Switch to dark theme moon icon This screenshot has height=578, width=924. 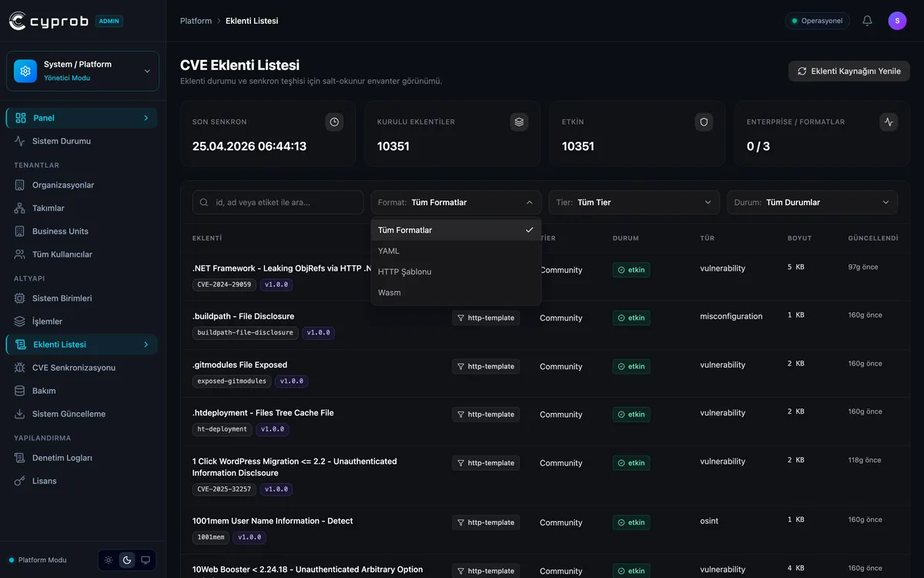[127, 560]
